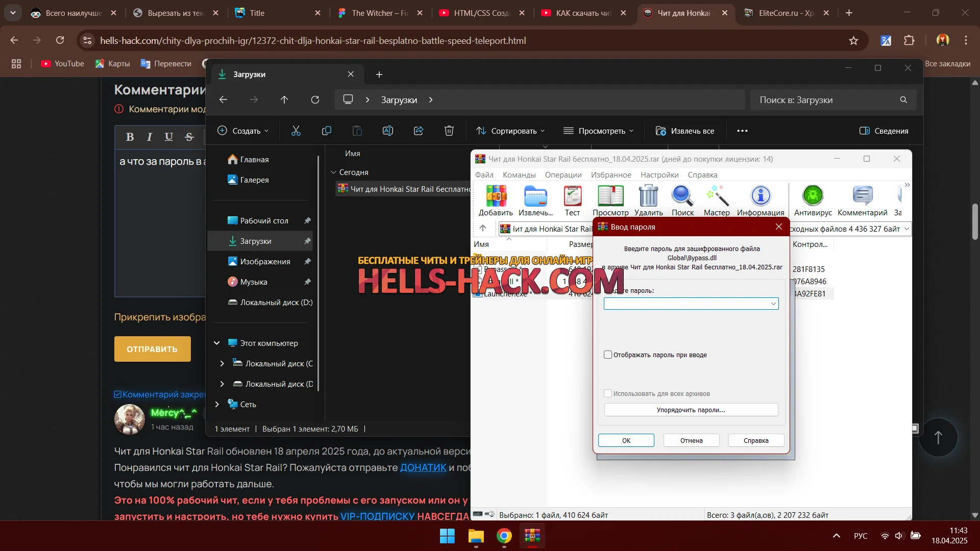The image size is (980, 551).
Task: Reload the Chrome page
Action: (60, 40)
